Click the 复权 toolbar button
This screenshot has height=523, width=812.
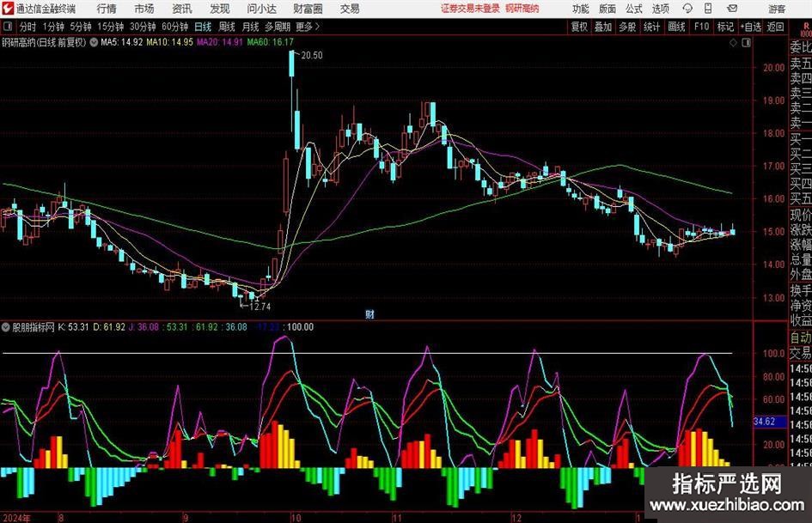579,27
